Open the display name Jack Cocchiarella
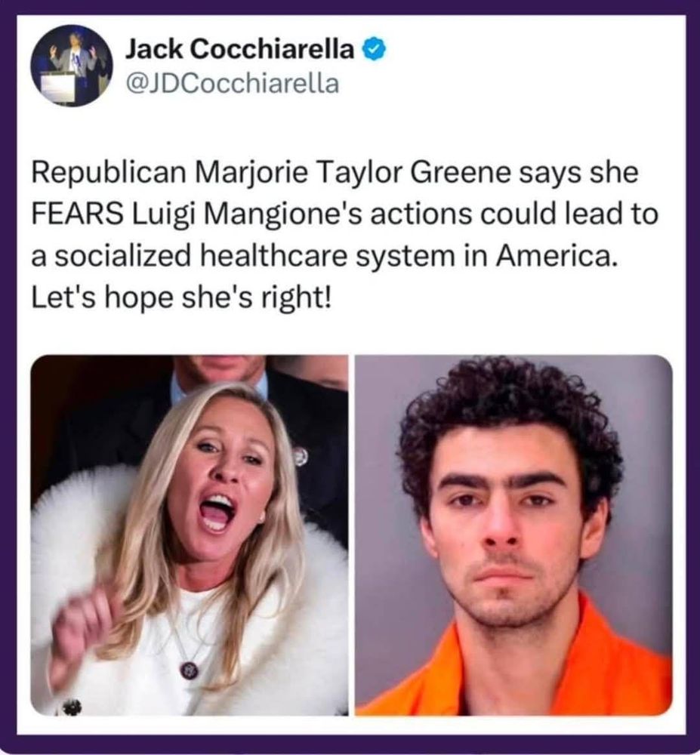700x755 pixels. [x=240, y=49]
